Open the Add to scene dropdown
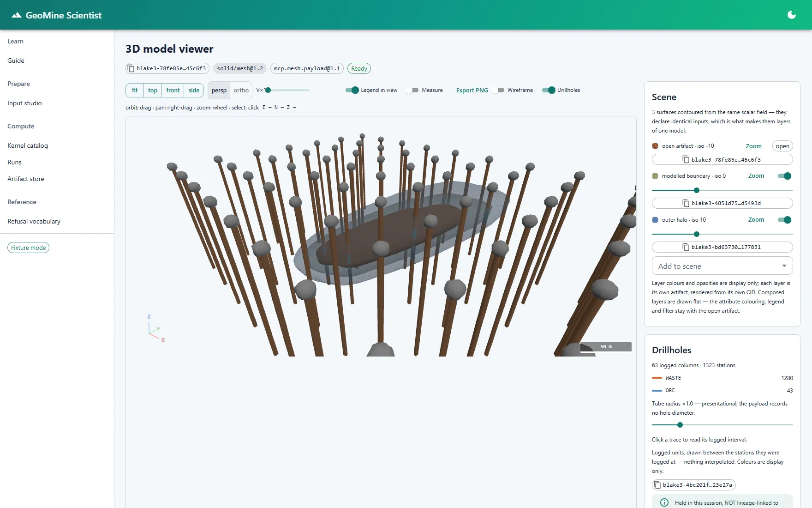Screen dimensions: 812x508 [722, 266]
